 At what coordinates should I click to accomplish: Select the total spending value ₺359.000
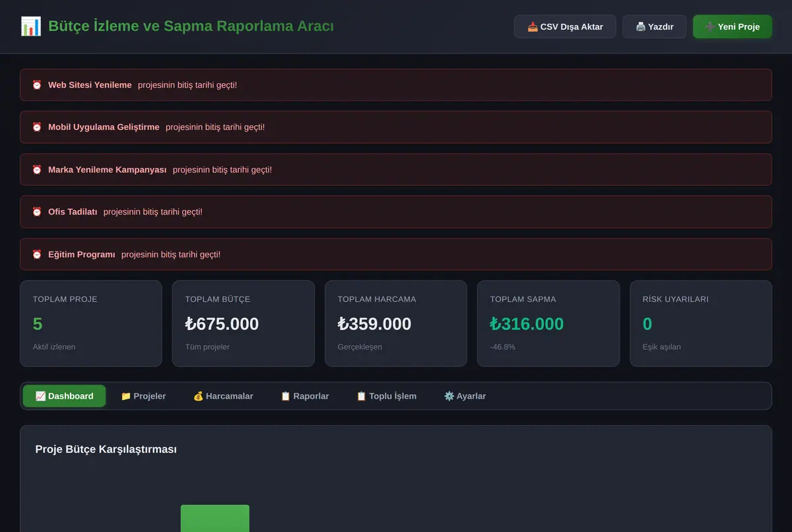click(x=374, y=324)
